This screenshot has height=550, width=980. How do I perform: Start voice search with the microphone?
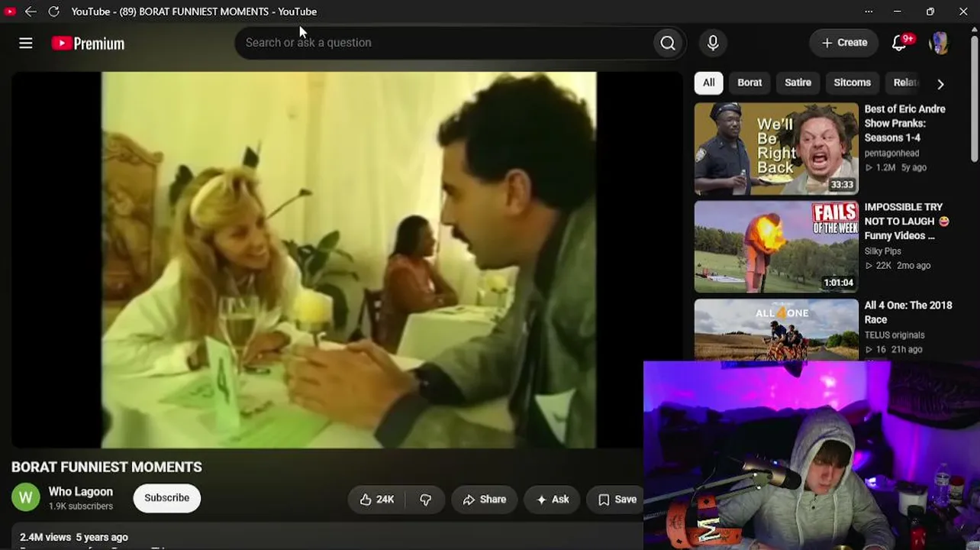[713, 43]
